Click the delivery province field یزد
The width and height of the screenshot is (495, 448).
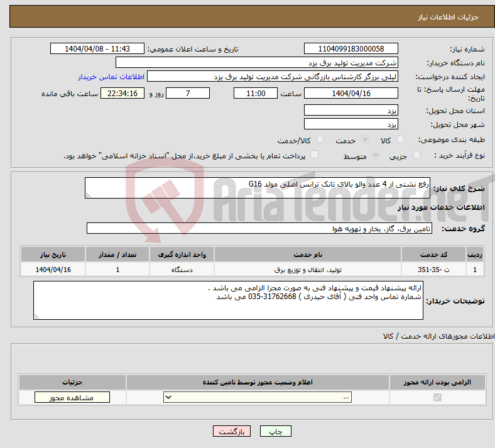(x=351, y=110)
